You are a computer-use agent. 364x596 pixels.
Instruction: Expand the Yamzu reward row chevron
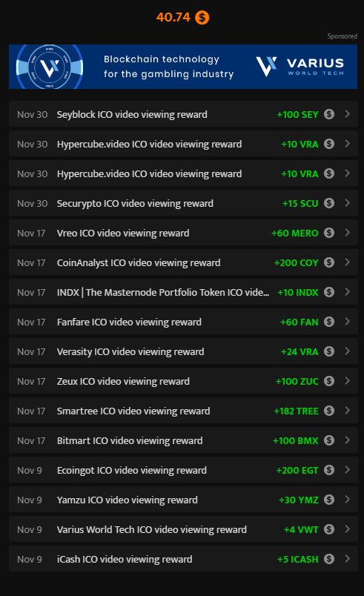pyautogui.click(x=347, y=500)
